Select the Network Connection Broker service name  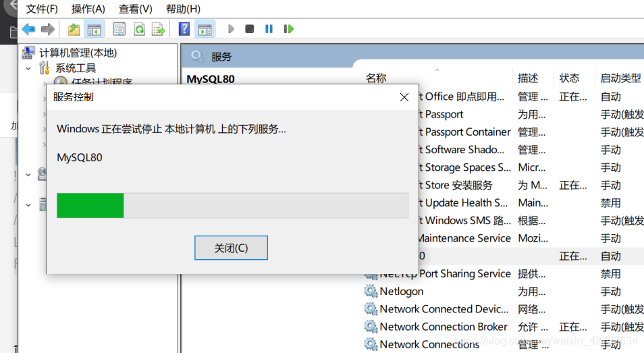444,327
